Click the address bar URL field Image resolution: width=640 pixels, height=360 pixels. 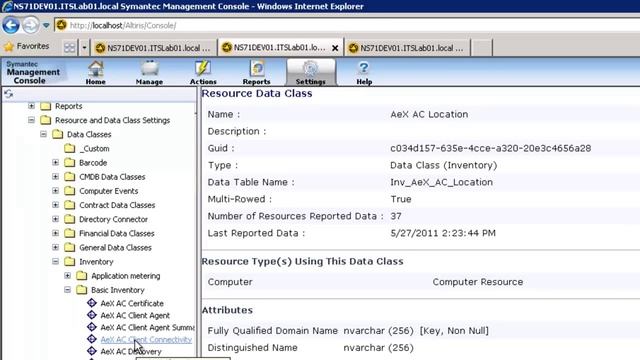[347, 25]
